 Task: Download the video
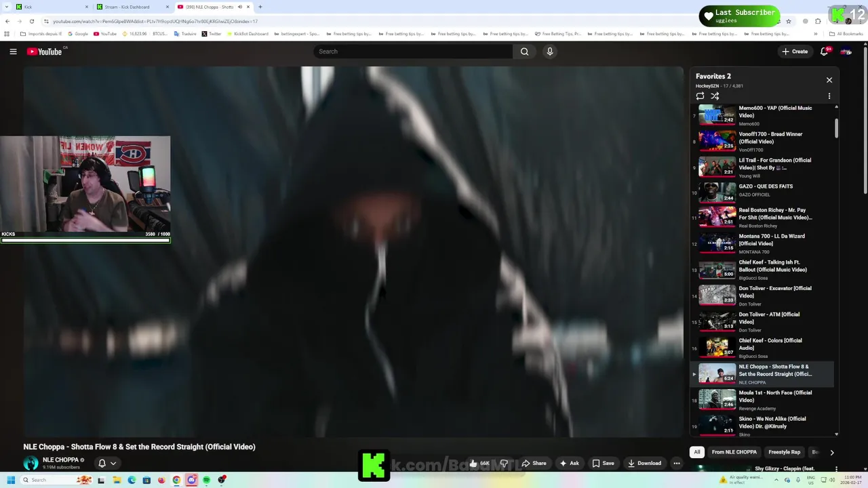click(644, 464)
